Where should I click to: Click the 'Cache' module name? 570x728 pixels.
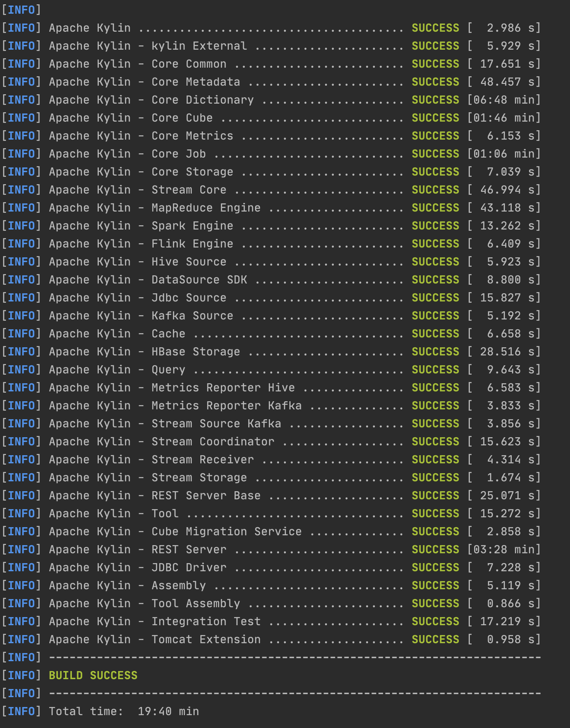coord(168,334)
